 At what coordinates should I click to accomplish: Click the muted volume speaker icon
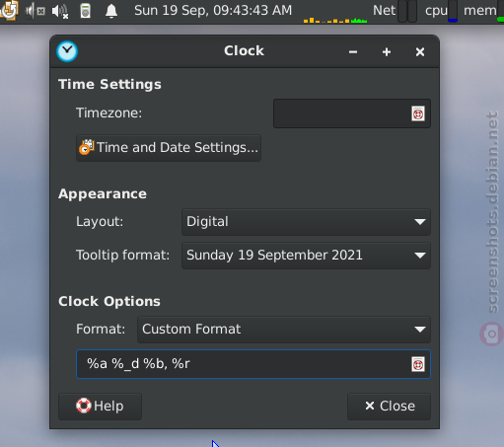(60, 11)
